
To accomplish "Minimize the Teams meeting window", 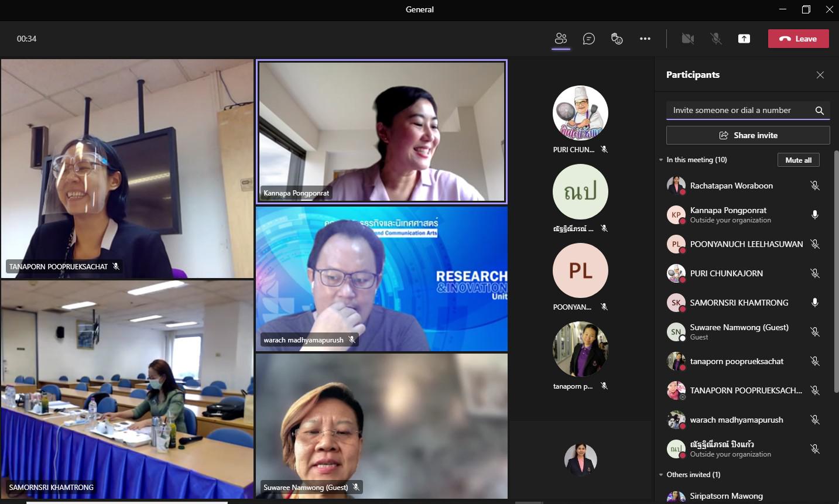I will click(x=783, y=9).
